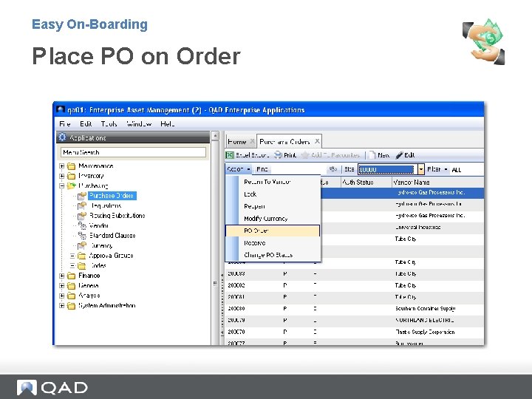Open the Filter dropdown
532x399 pixels.
(x=437, y=169)
